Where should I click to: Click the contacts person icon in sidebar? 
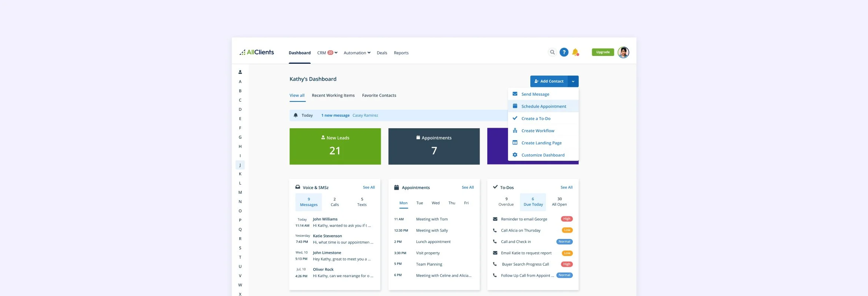[x=240, y=72]
